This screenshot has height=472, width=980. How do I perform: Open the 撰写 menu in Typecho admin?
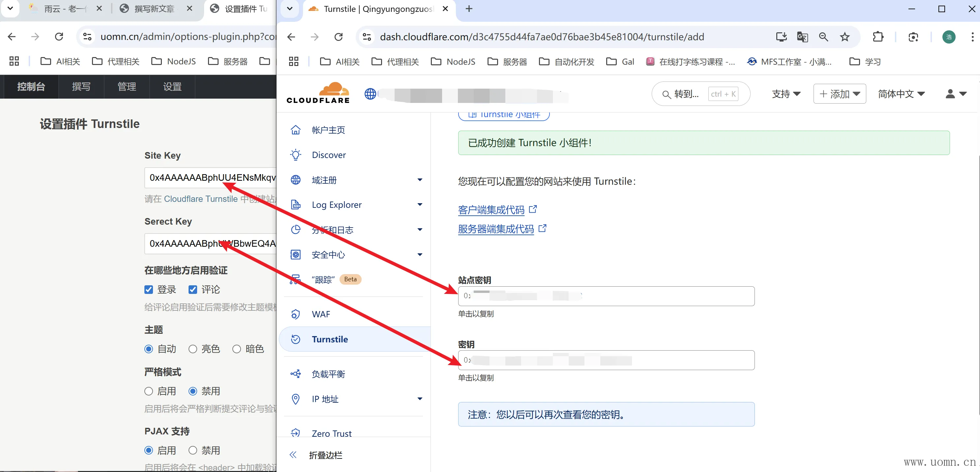[x=81, y=87]
